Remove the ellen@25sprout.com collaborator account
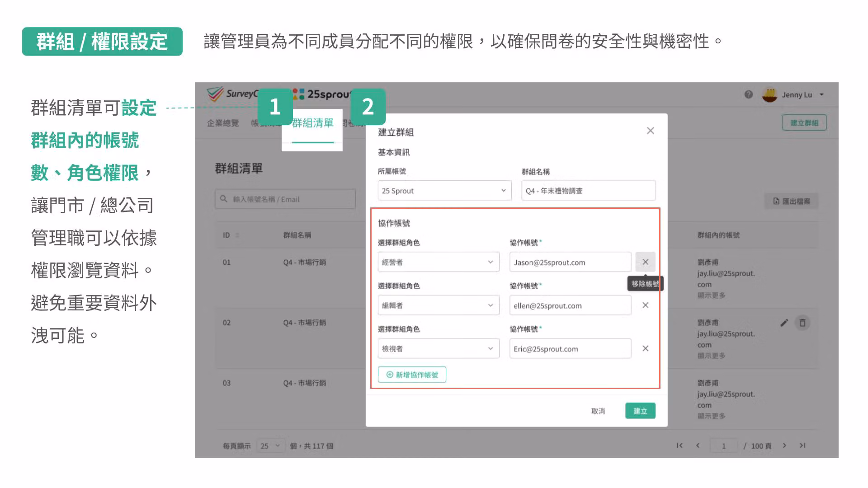 pos(645,305)
